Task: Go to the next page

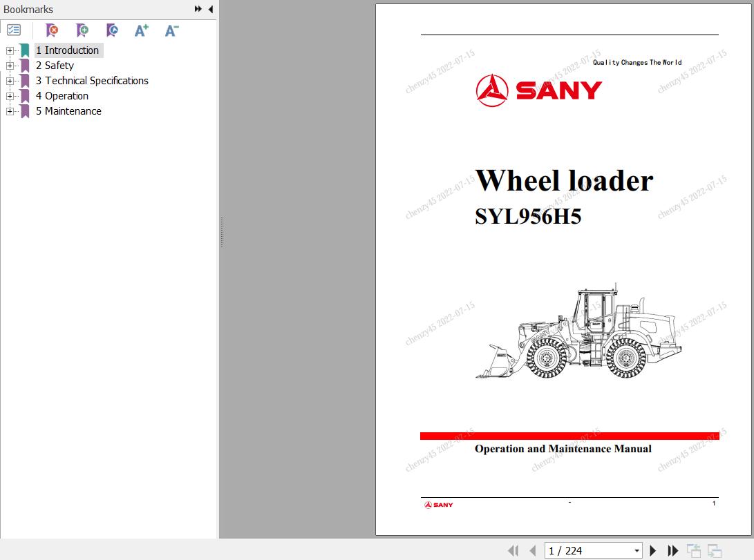Action: (x=652, y=550)
